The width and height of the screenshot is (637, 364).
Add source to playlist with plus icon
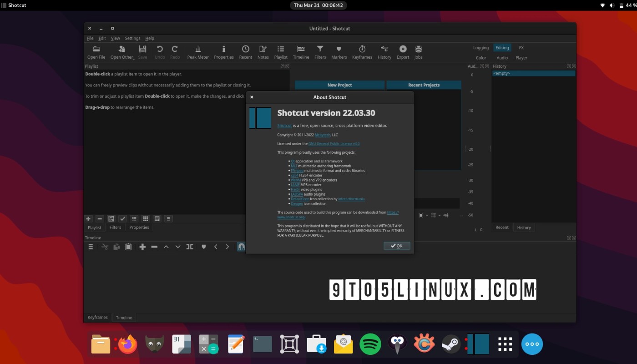point(89,219)
